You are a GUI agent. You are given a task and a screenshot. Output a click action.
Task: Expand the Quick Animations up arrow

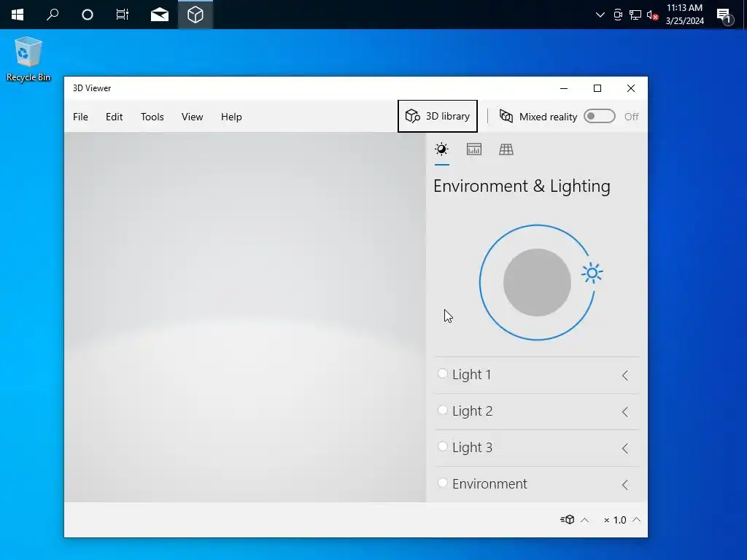[x=585, y=520]
